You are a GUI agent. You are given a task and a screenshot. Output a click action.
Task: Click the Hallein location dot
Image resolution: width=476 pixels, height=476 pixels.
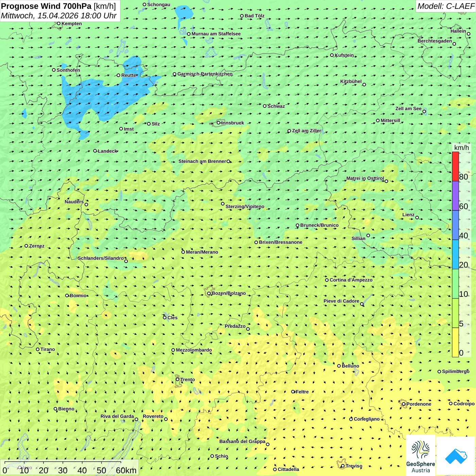469,34
